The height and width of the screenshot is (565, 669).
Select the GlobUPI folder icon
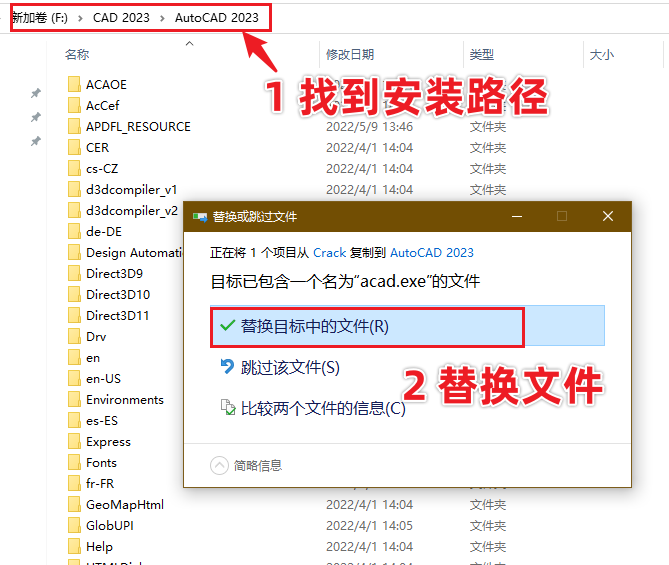pos(74,525)
